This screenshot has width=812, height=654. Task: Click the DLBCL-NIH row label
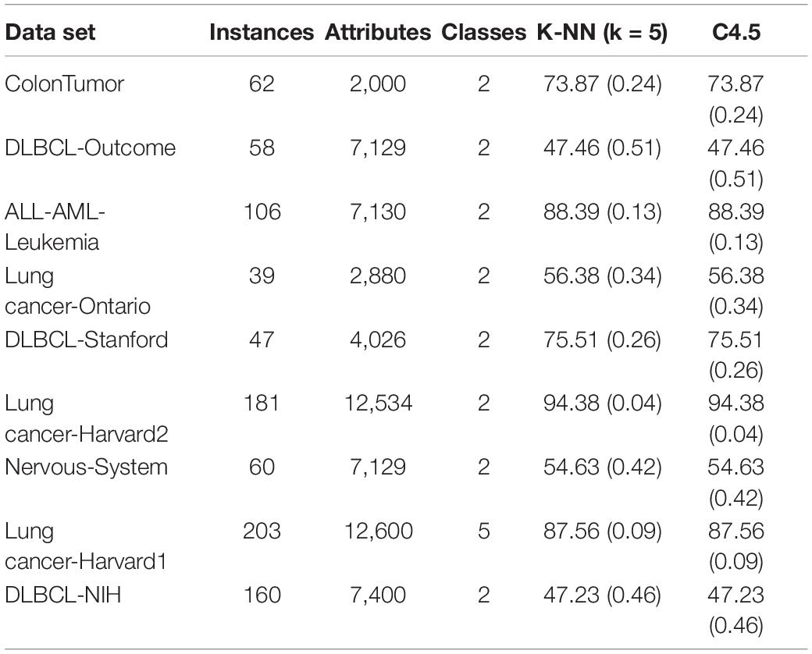tap(62, 595)
